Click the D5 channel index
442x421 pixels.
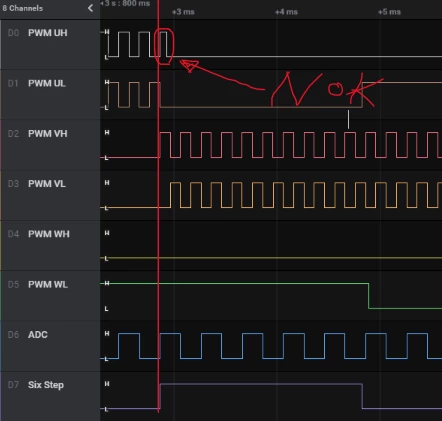click(x=13, y=284)
